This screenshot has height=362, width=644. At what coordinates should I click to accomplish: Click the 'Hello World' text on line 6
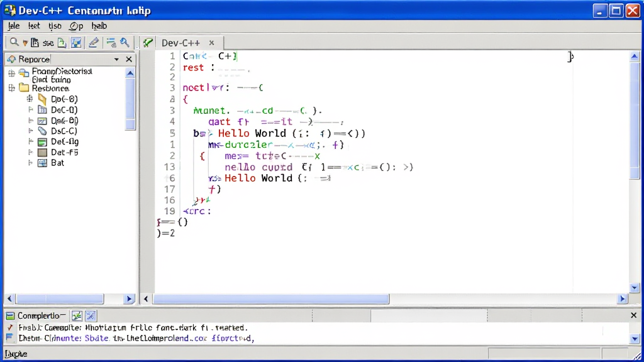point(258,178)
